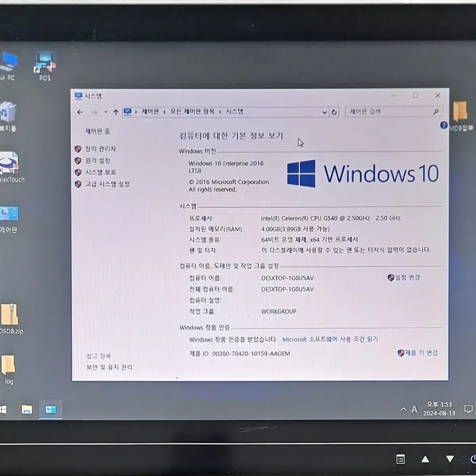Go back with the Back arrow
The image size is (476, 476).
click(x=80, y=112)
